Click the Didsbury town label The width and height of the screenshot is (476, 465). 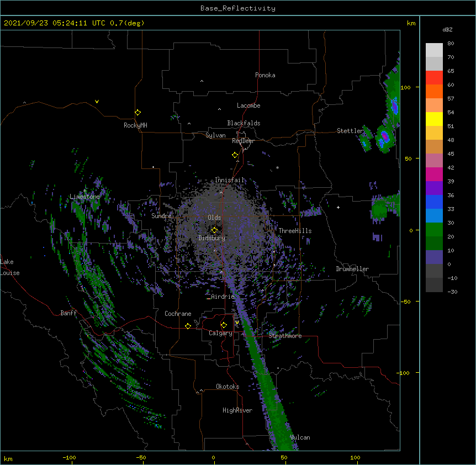(212, 238)
